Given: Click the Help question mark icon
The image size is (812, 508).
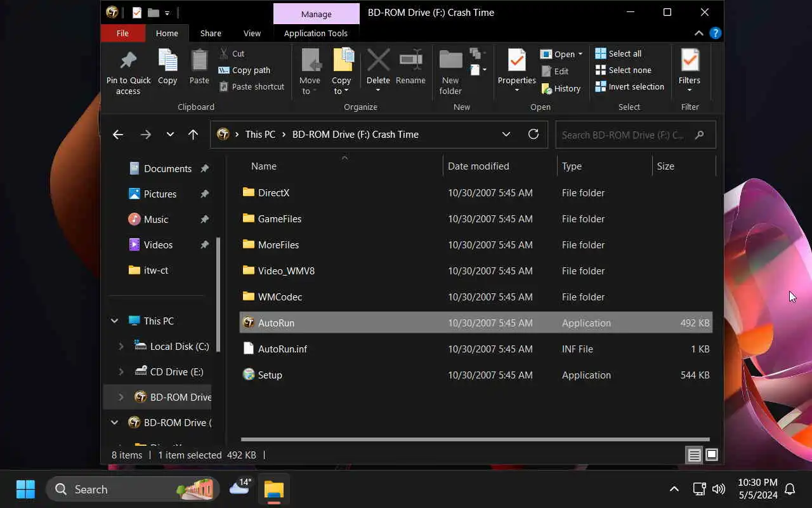Looking at the screenshot, I should pos(715,33).
